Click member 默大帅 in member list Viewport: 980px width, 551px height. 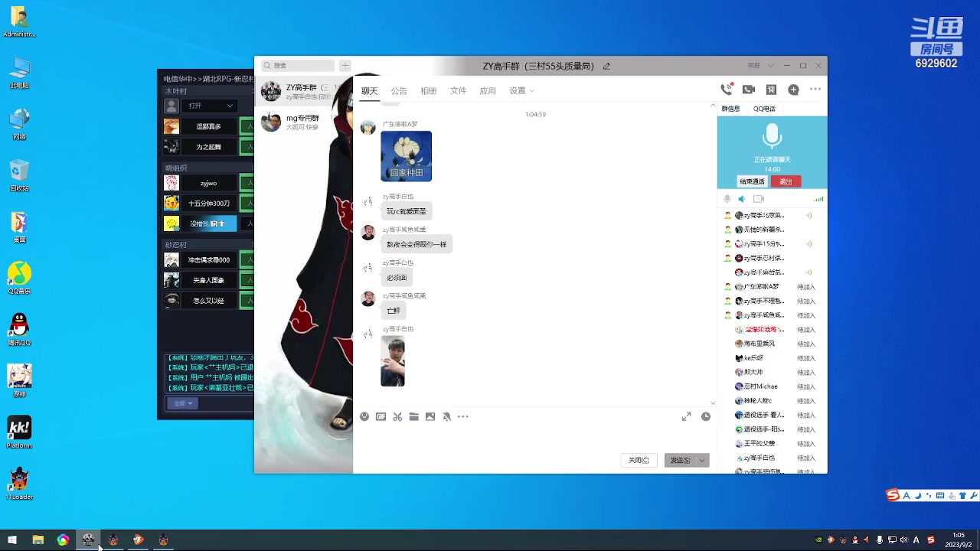tap(772, 372)
